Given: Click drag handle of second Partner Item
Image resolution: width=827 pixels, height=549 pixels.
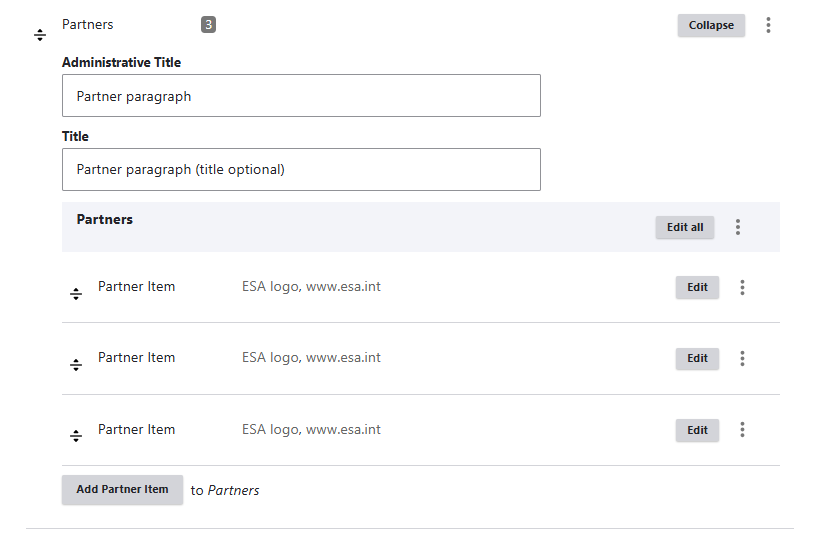Looking at the screenshot, I should coord(76,364).
